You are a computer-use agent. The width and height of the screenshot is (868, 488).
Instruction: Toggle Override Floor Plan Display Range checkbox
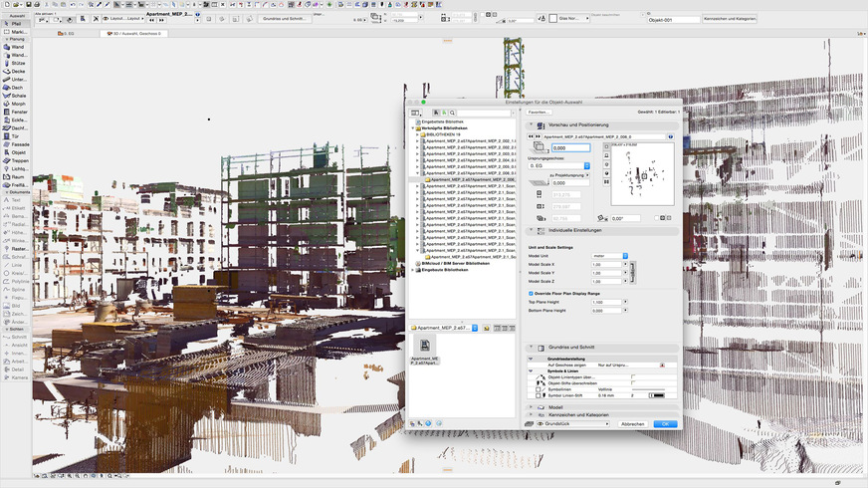click(x=531, y=294)
